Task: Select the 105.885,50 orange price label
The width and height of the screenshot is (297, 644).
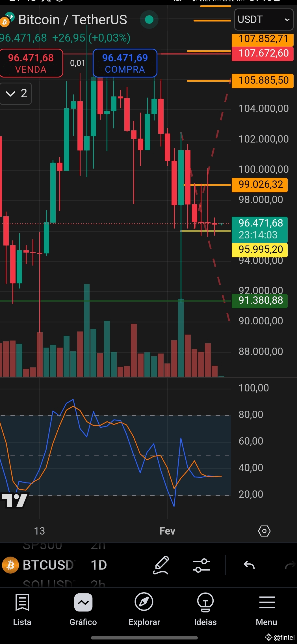Action: click(263, 81)
